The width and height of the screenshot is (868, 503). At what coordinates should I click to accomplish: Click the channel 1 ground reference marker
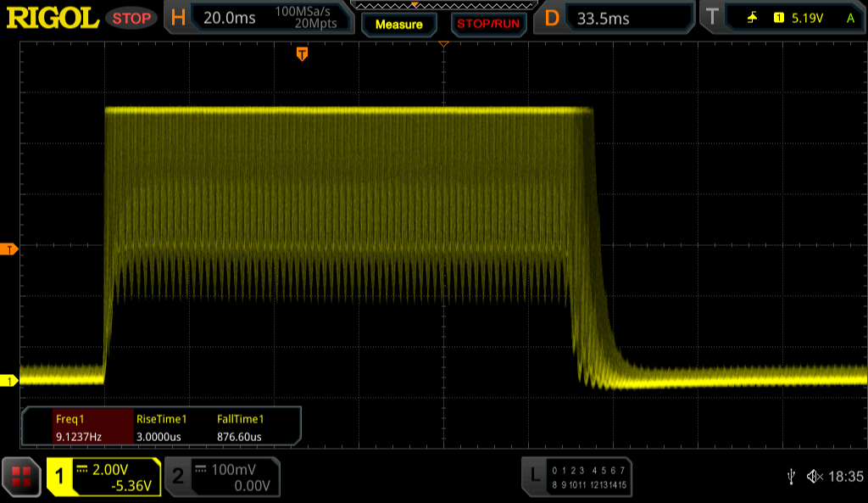coord(9,381)
